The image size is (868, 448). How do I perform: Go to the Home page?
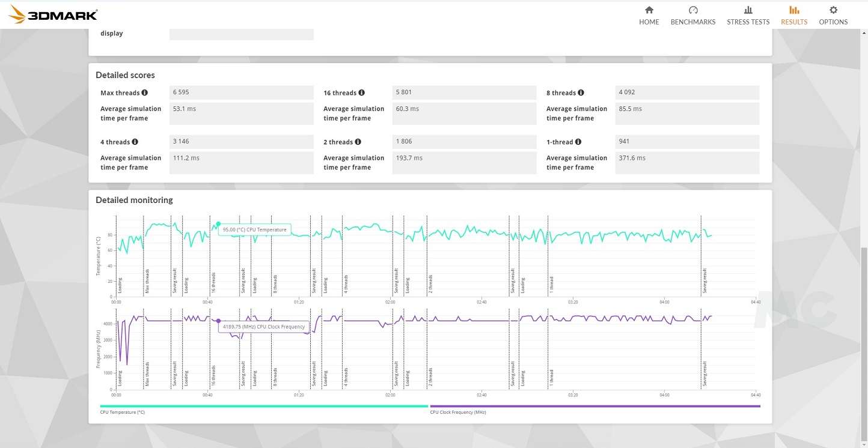click(649, 16)
